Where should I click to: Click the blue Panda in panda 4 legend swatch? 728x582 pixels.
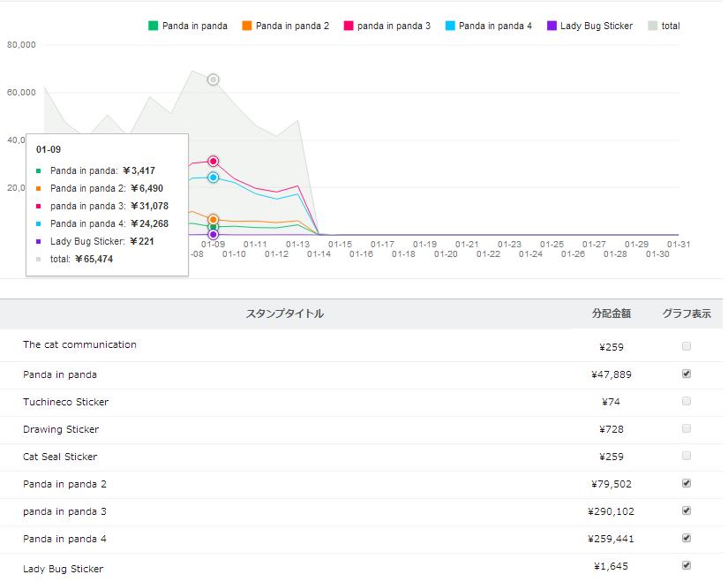pyautogui.click(x=450, y=26)
